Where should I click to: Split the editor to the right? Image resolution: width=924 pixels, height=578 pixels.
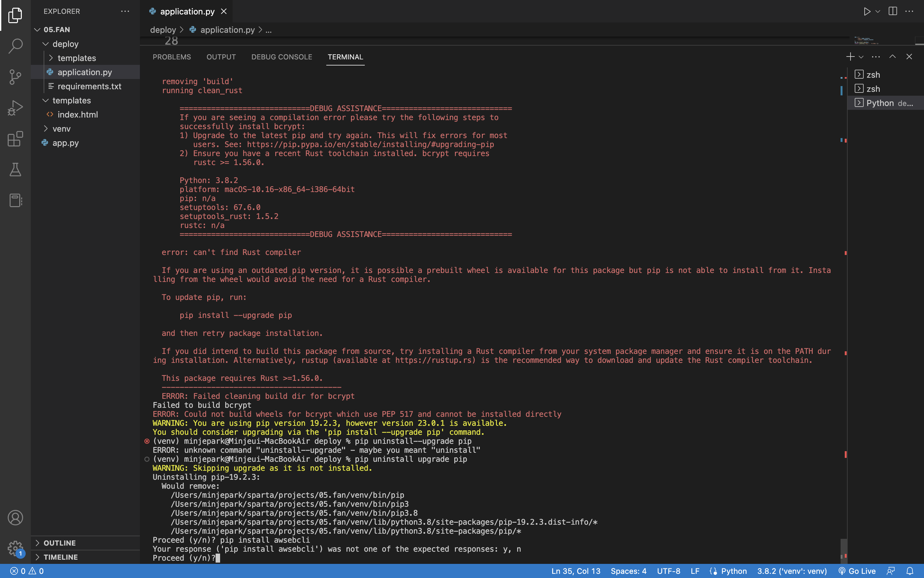click(893, 12)
